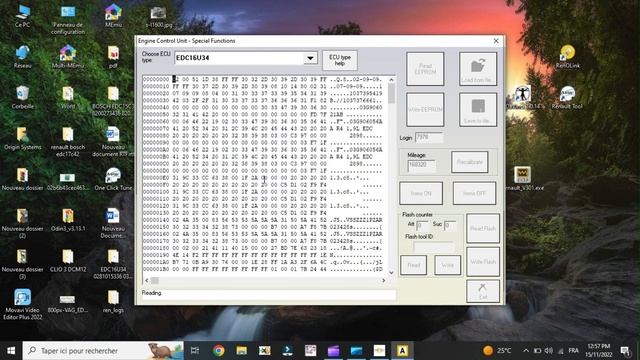Select the Nouveau dossier (2) folder icon
The height and width of the screenshot is (360, 640).
[x=22, y=224]
